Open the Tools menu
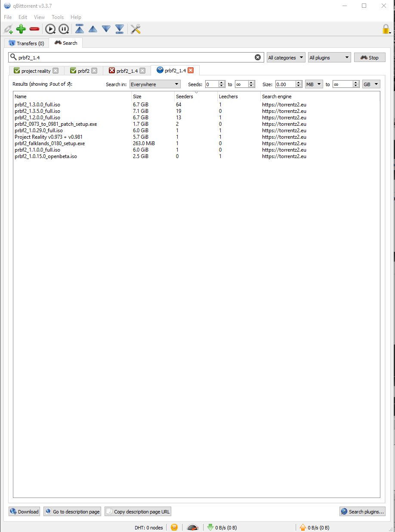395x532 pixels. point(58,17)
